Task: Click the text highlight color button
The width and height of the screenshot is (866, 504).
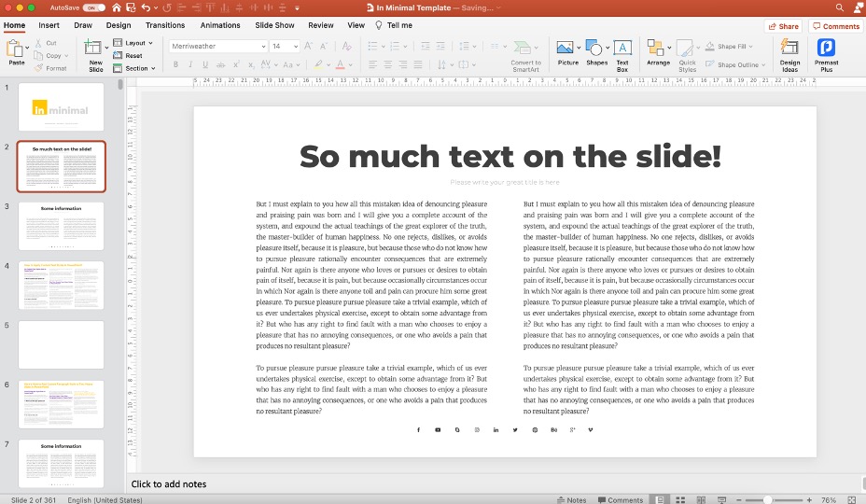Action: coord(318,64)
